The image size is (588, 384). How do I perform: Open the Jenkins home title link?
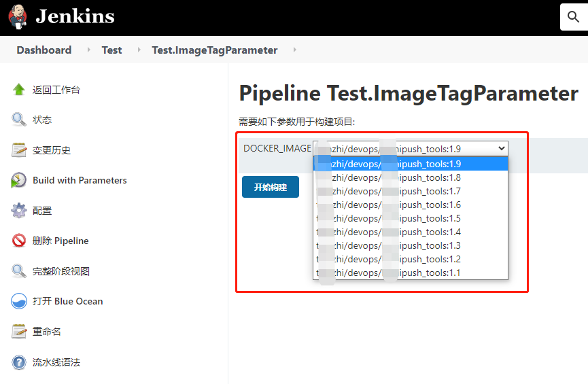tap(75, 16)
